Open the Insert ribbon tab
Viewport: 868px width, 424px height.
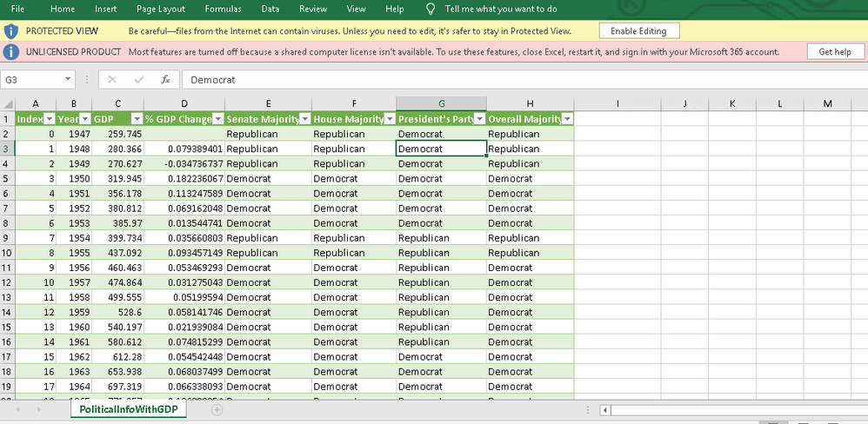(106, 9)
